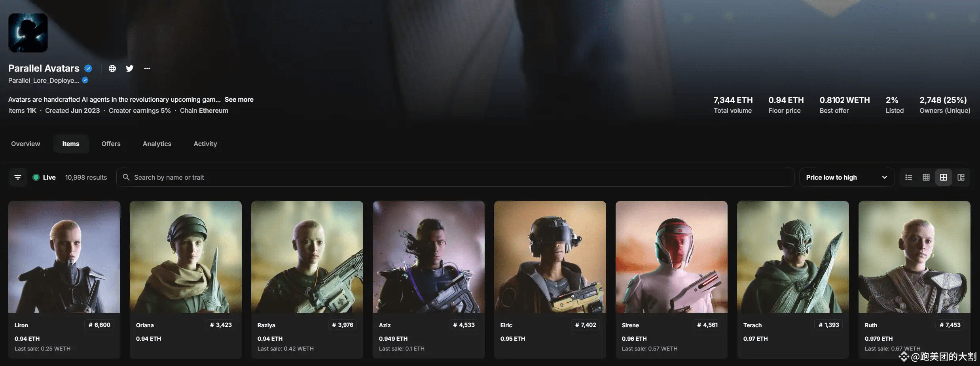Expand description with See more
980x366 pixels.
click(239, 100)
